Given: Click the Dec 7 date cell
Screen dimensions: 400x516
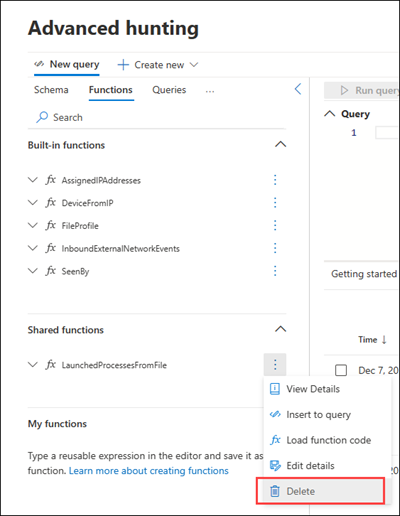Looking at the screenshot, I should click(378, 370).
